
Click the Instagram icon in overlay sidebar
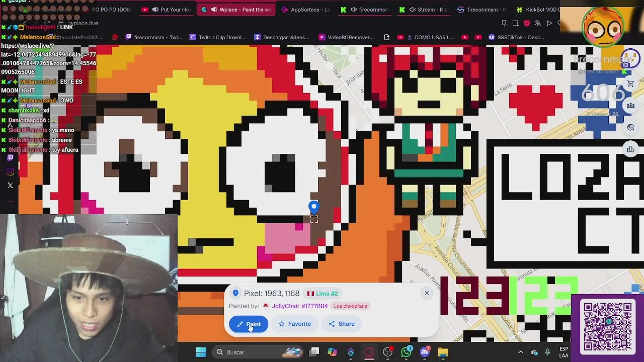pos(10,172)
